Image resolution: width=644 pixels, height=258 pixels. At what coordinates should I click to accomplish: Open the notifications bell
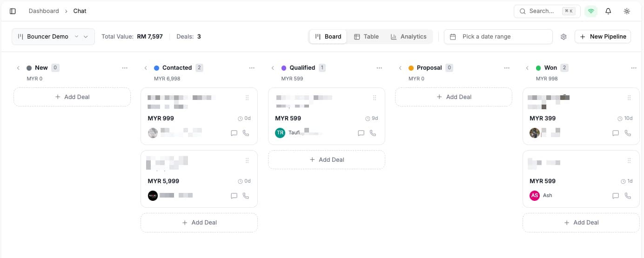[x=608, y=11]
